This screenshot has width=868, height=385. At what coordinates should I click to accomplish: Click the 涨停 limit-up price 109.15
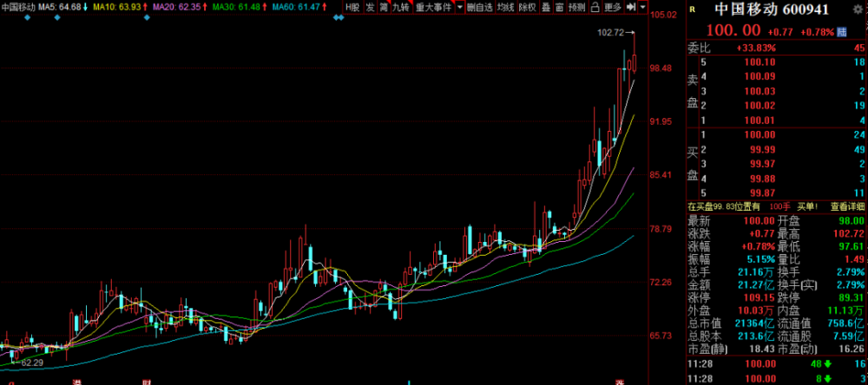tap(759, 297)
